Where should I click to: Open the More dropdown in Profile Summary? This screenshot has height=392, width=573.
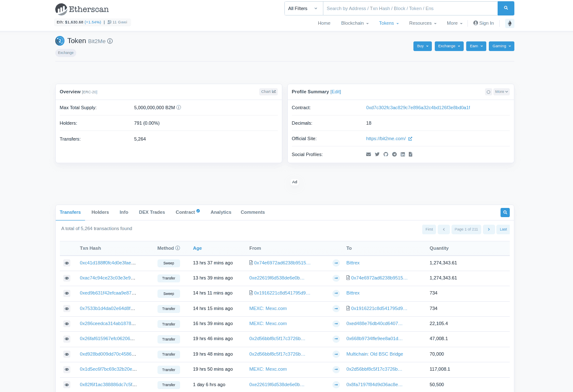click(x=501, y=92)
